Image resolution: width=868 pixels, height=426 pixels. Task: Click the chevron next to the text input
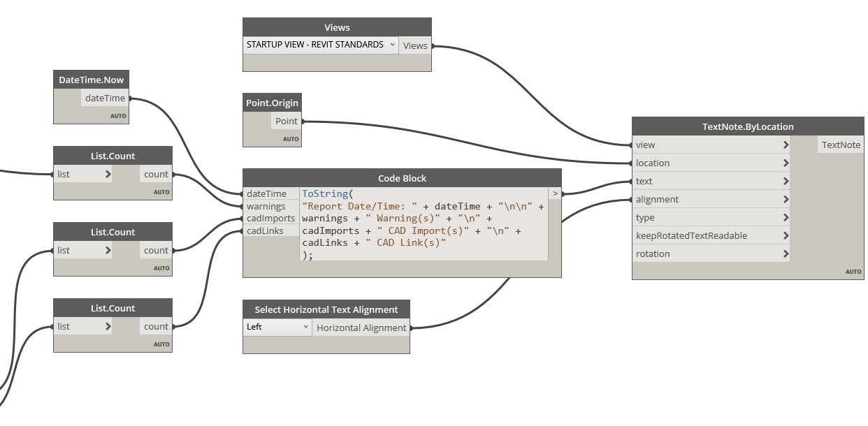[x=786, y=181]
